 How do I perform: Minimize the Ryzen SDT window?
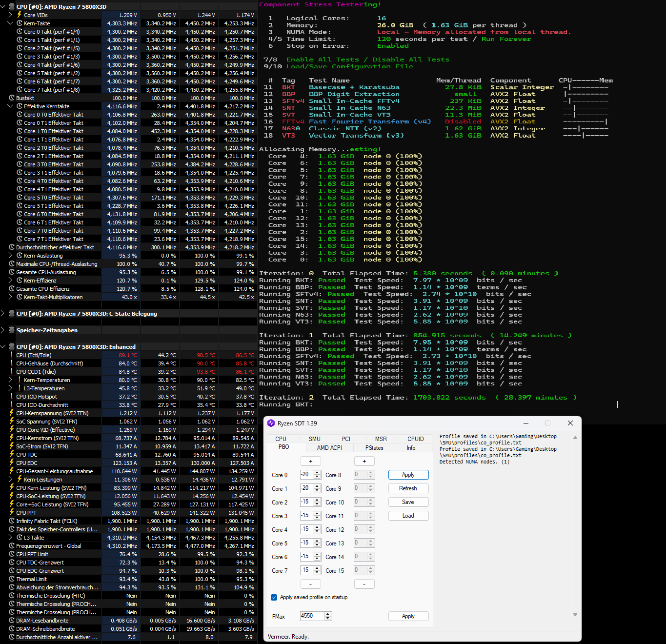[x=526, y=423]
